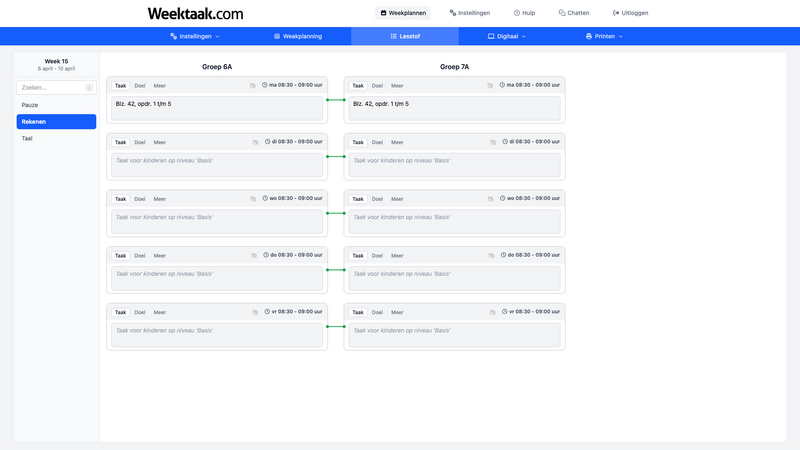The width and height of the screenshot is (800, 450).
Task: Toggle visibility of Groep 6A vr lesson
Action: click(255, 312)
